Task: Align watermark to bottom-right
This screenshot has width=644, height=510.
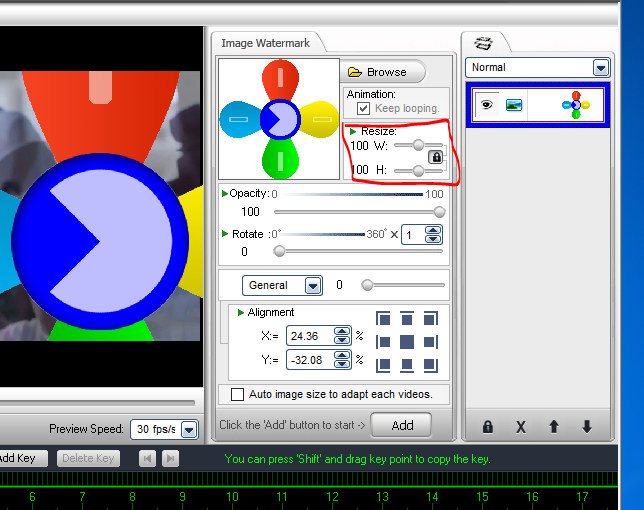Action: 430,365
